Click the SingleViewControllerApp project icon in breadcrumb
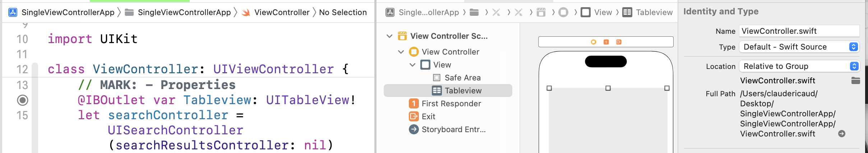The height and width of the screenshot is (153, 868). (x=13, y=13)
